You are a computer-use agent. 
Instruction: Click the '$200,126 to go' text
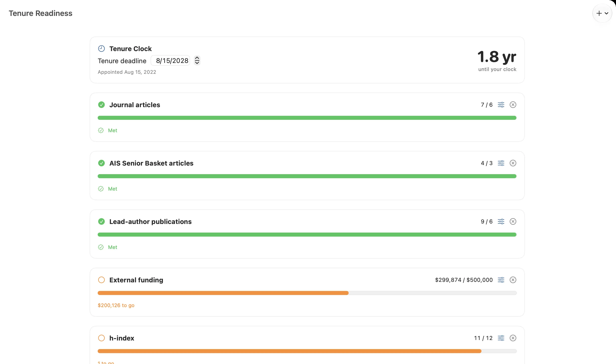[x=116, y=305]
